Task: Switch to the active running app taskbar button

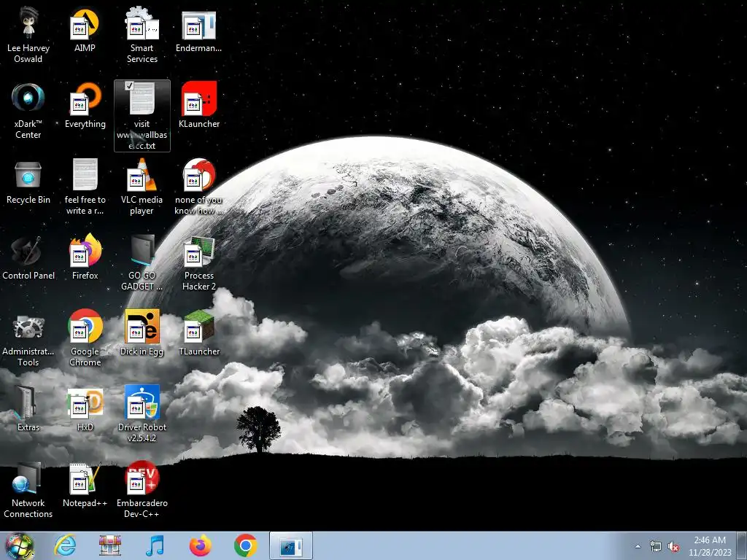Action: [291, 545]
